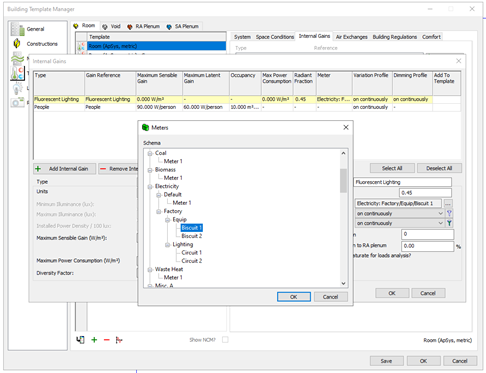Switch to the RA Plenum tab

click(143, 26)
